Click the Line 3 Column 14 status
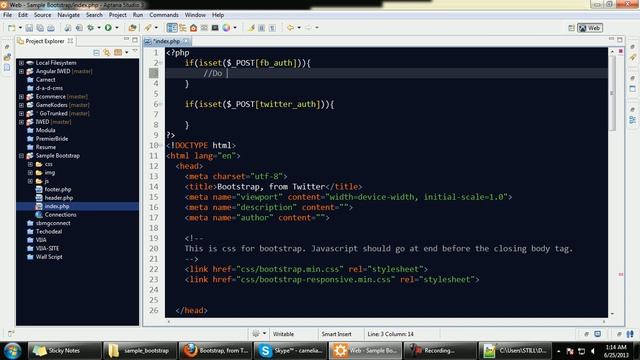Image resolution: width=640 pixels, height=360 pixels. tap(391, 334)
